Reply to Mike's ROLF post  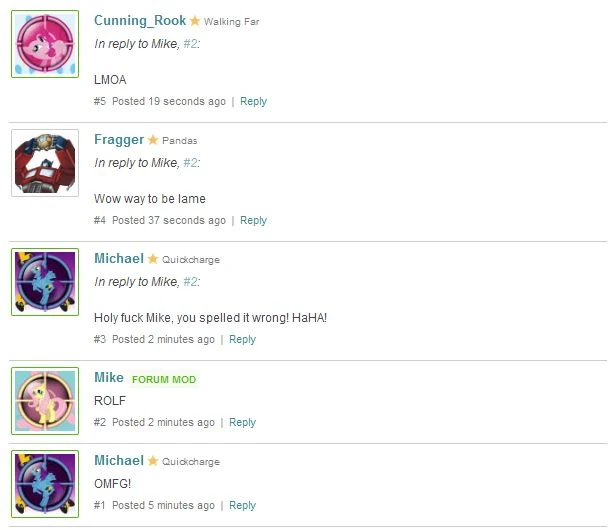click(242, 422)
